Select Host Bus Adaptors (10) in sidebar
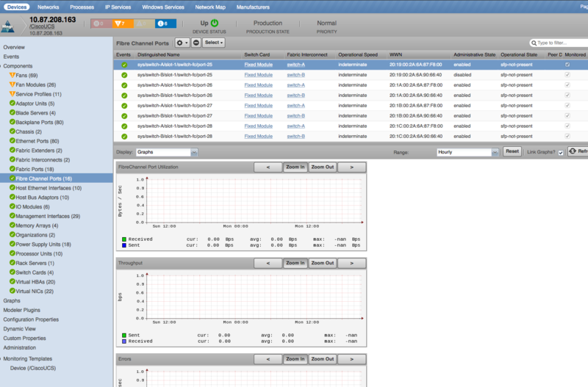Image resolution: width=588 pixels, height=387 pixels. pyautogui.click(x=42, y=198)
